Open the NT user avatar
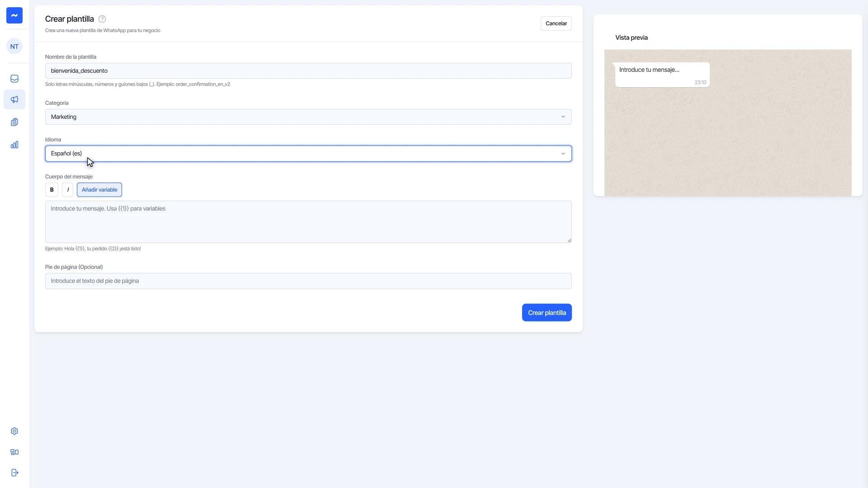The width and height of the screenshot is (868, 488). tap(14, 47)
